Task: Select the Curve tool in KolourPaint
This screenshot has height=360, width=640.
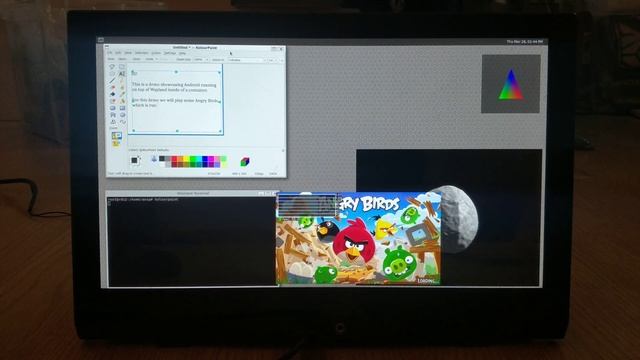Action: point(122,122)
